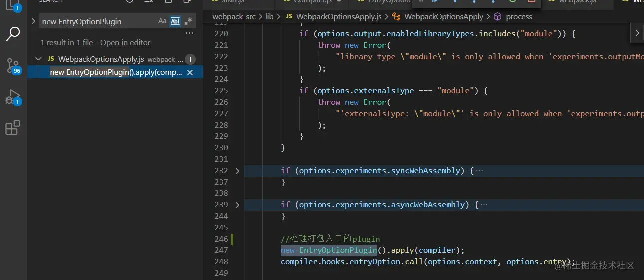
Task: Dismiss the selected search match with the X
Action: [190, 72]
